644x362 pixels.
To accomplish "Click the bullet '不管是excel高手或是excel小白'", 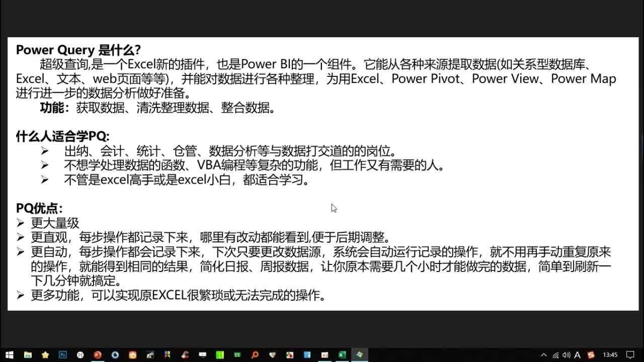I will pos(187,179).
